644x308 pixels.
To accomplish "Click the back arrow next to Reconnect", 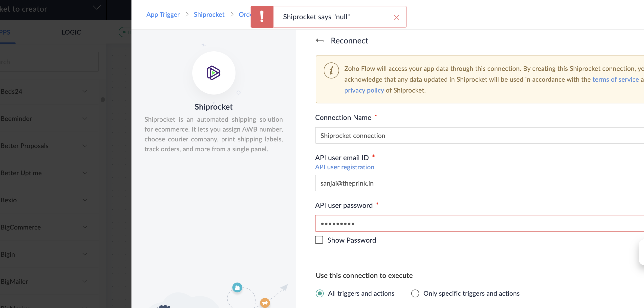I will click(320, 40).
